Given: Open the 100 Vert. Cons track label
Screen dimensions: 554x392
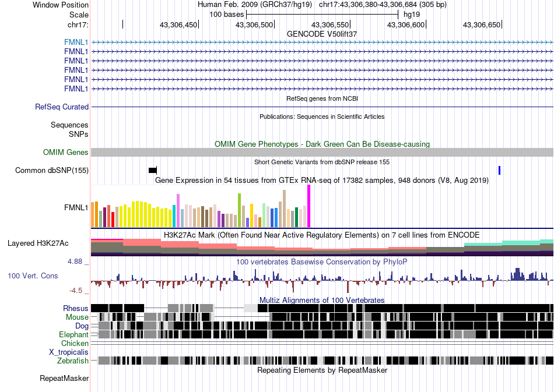Looking at the screenshot, I should point(33,276).
